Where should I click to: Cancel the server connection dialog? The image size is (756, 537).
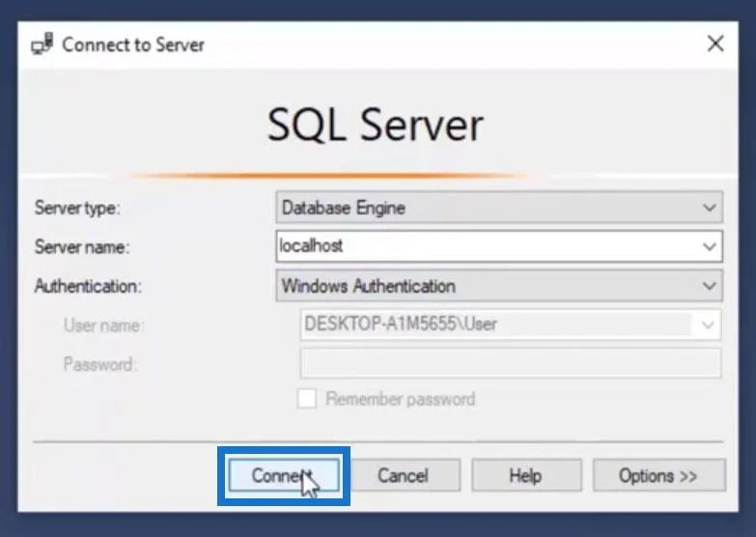point(406,476)
